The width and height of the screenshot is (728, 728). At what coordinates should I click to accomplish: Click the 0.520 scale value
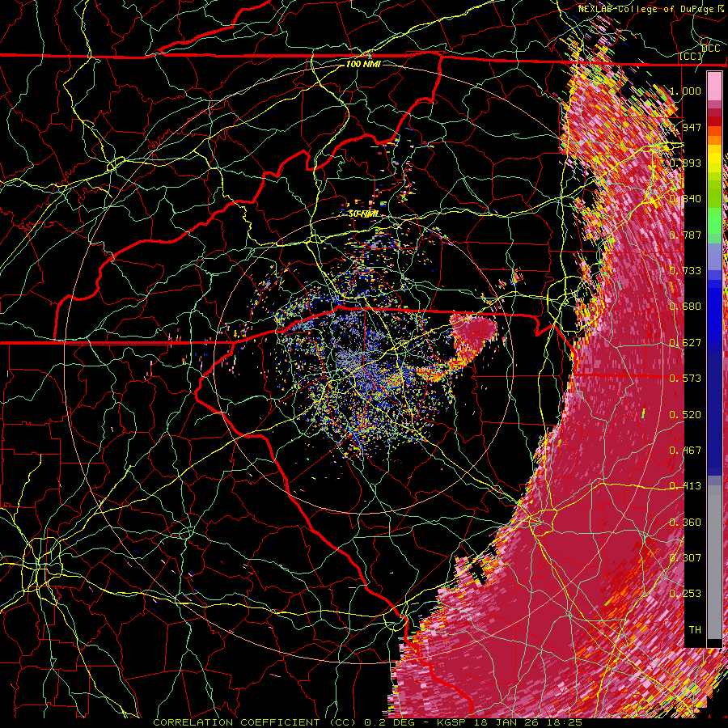click(685, 415)
